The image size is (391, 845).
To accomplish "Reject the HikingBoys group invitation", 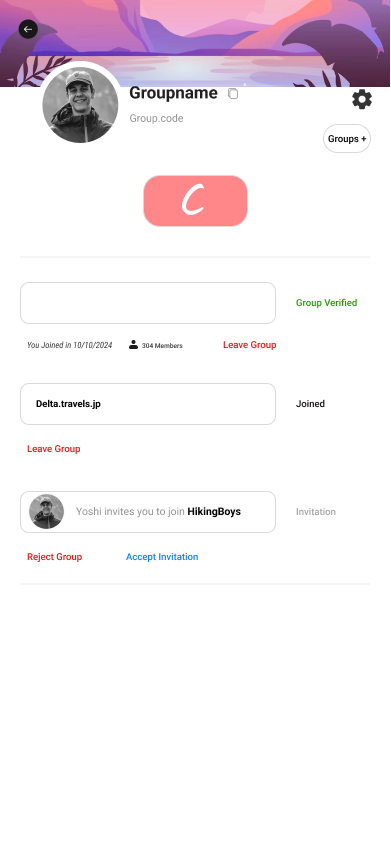I will 54,557.
